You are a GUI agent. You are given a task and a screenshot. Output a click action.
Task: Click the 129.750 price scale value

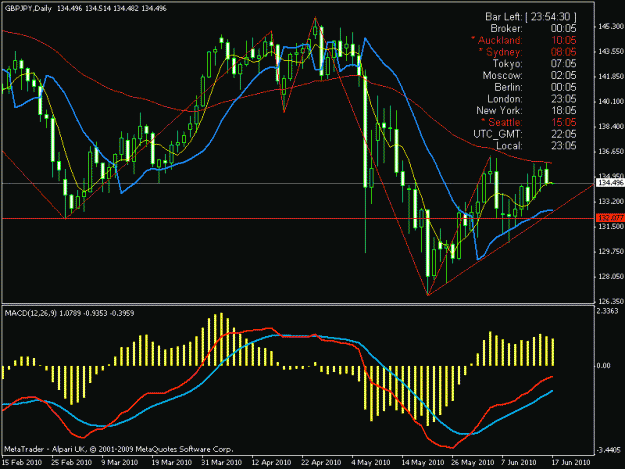[611, 251]
